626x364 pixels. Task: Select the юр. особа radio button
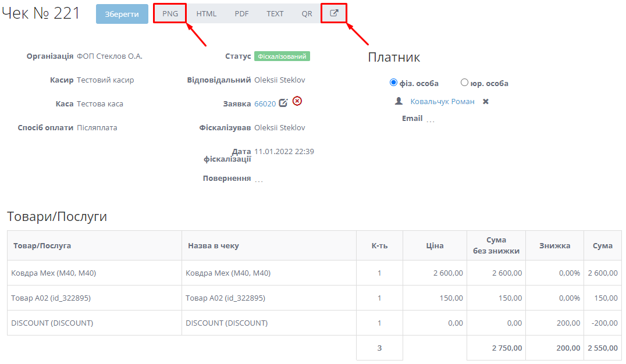click(464, 83)
